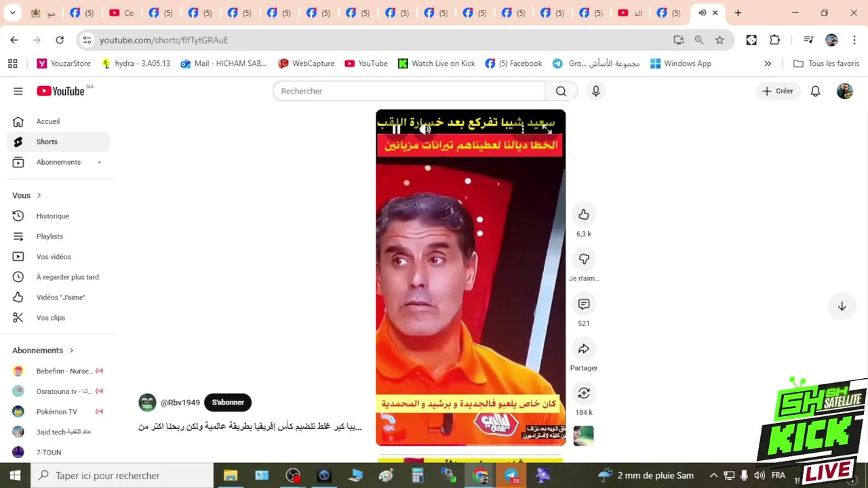Mute the short's volume
This screenshot has height=488, width=868.
point(425,129)
